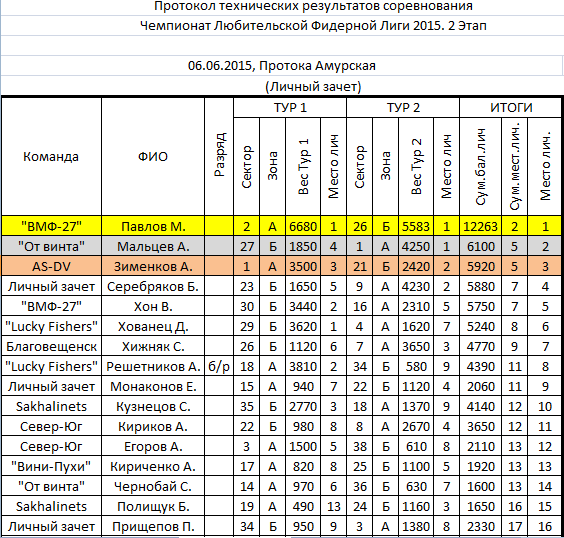The height and width of the screenshot is (538, 564).
Task: Click the Разряд rotated header
Action: point(219,156)
